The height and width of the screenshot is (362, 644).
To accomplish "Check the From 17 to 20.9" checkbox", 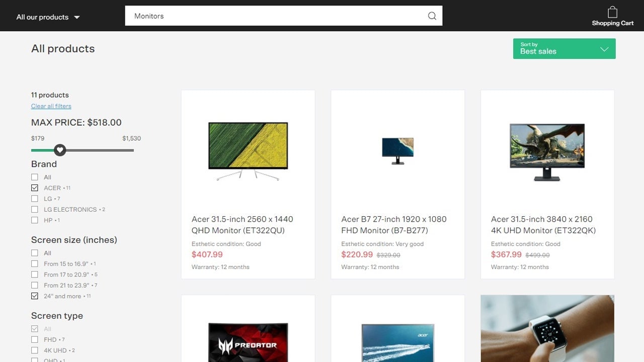I will [x=35, y=275].
